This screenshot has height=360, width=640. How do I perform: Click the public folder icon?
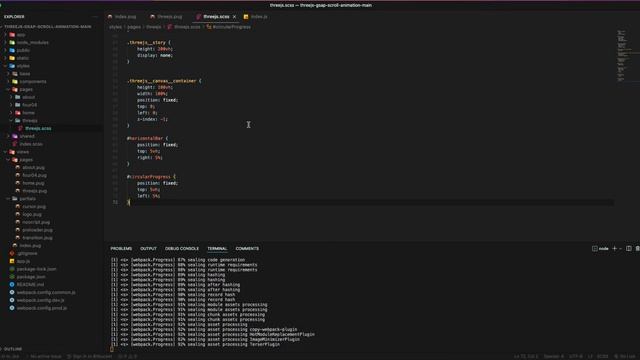[x=12, y=50]
